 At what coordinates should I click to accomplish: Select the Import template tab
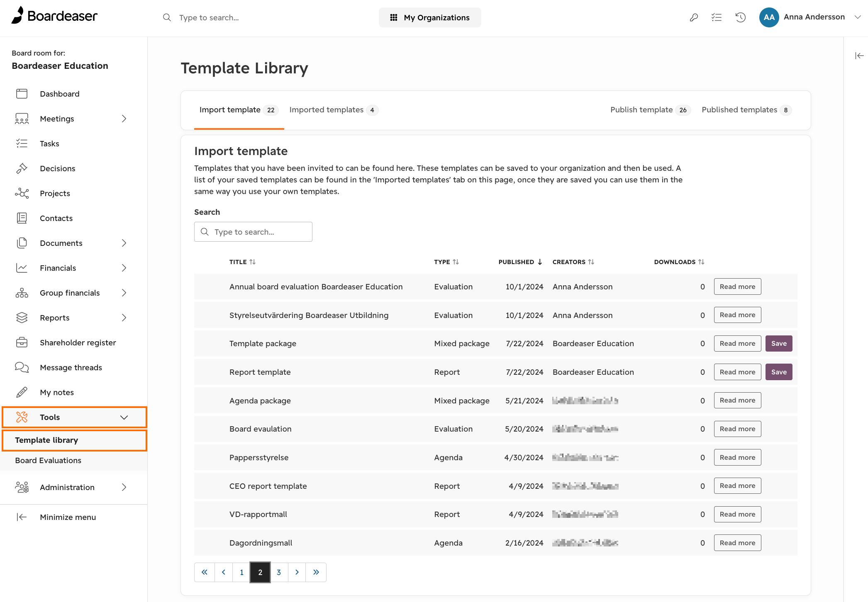click(x=239, y=110)
